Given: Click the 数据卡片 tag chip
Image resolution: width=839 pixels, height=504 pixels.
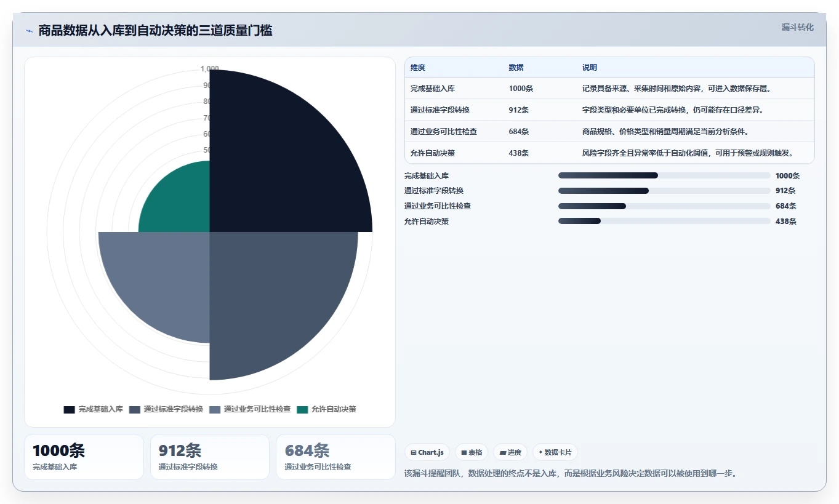Looking at the screenshot, I should pos(555,452).
